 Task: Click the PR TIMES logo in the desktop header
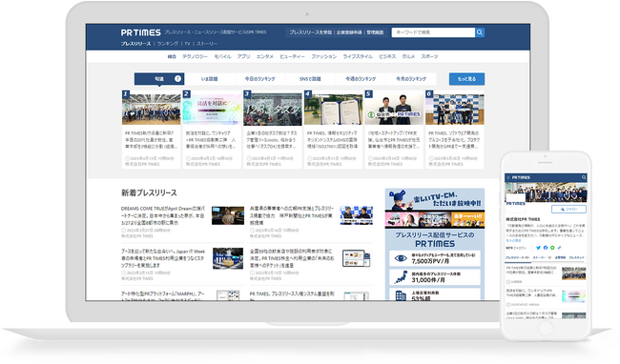pos(141,32)
